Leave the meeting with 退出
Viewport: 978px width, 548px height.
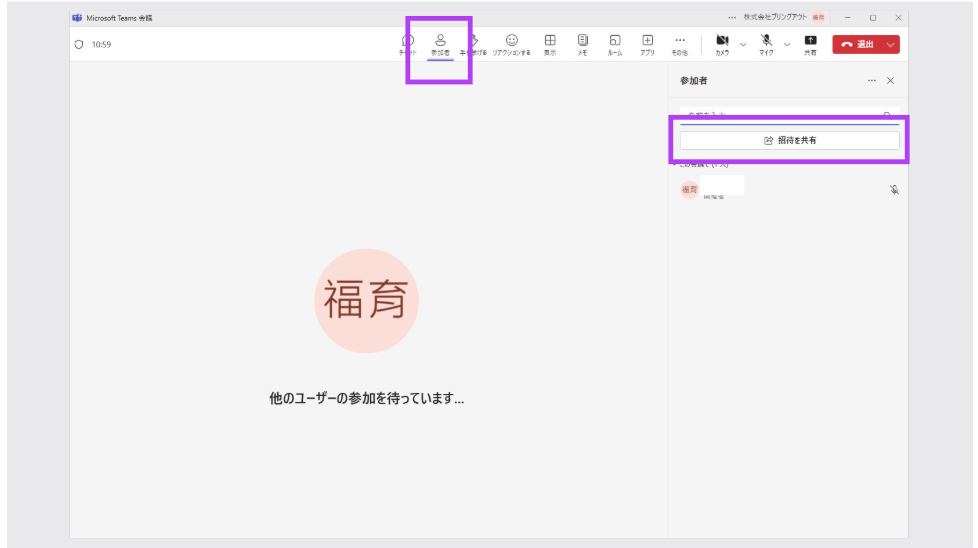(x=857, y=44)
